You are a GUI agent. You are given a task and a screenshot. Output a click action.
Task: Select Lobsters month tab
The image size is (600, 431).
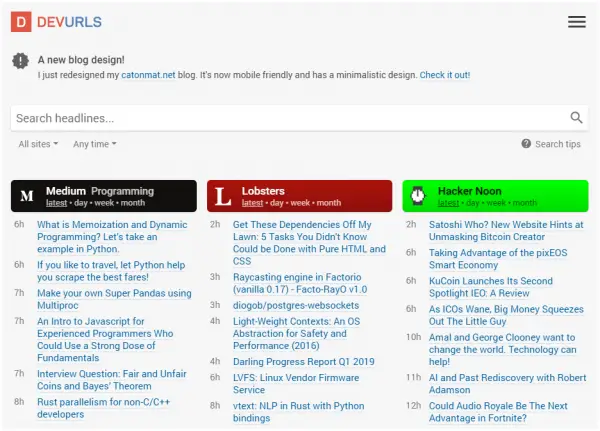click(328, 203)
